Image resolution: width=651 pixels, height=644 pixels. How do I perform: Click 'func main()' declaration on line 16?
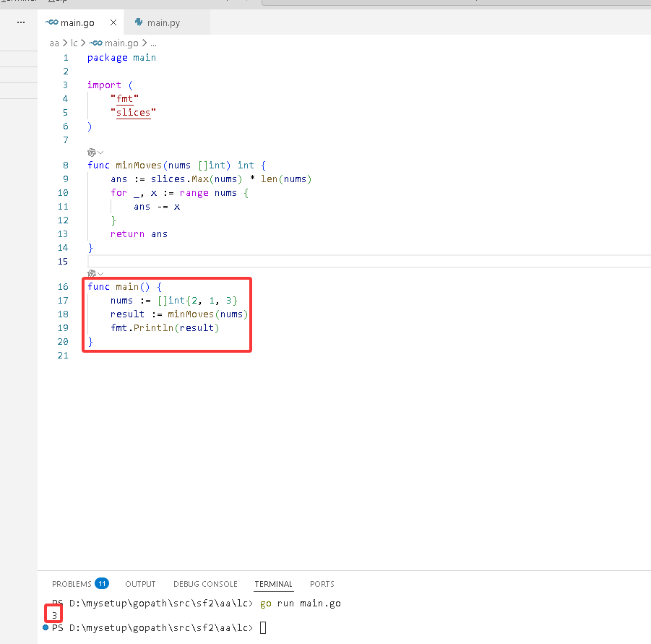click(118, 286)
